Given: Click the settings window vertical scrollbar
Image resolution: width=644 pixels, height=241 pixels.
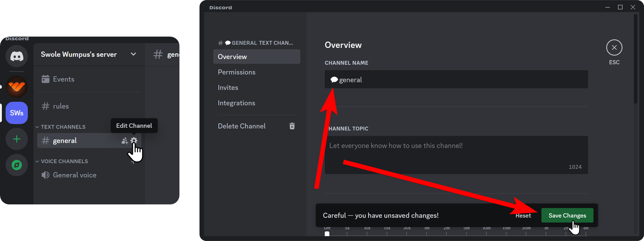Looking at the screenshot, I should coord(636,59).
